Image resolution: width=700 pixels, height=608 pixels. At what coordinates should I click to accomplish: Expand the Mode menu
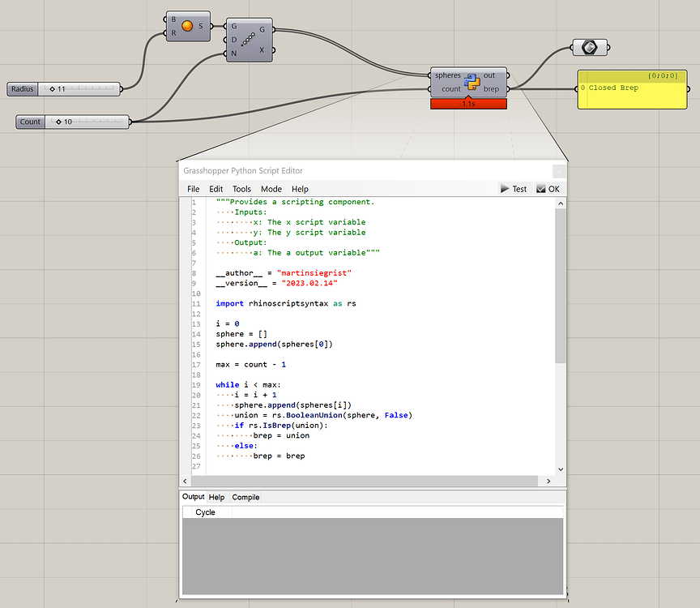271,189
